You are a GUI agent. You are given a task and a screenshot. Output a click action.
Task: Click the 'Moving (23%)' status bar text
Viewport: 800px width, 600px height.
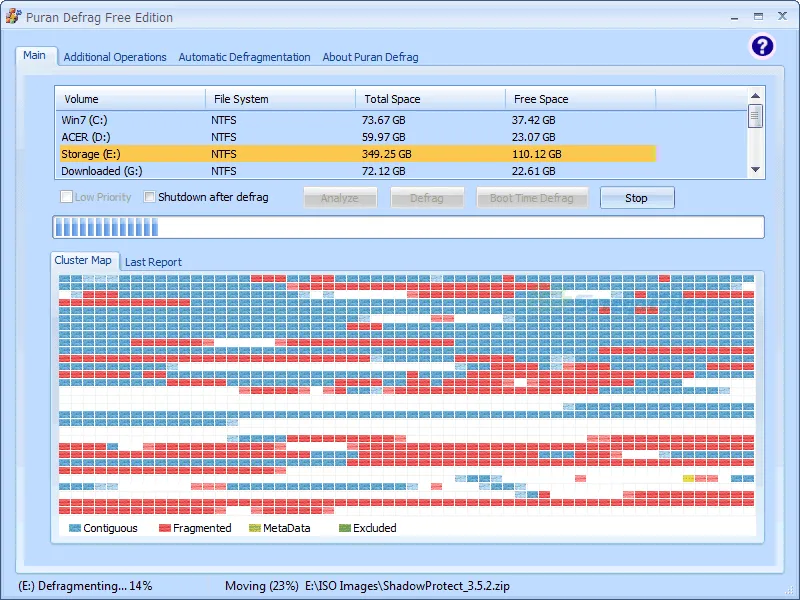(x=262, y=586)
